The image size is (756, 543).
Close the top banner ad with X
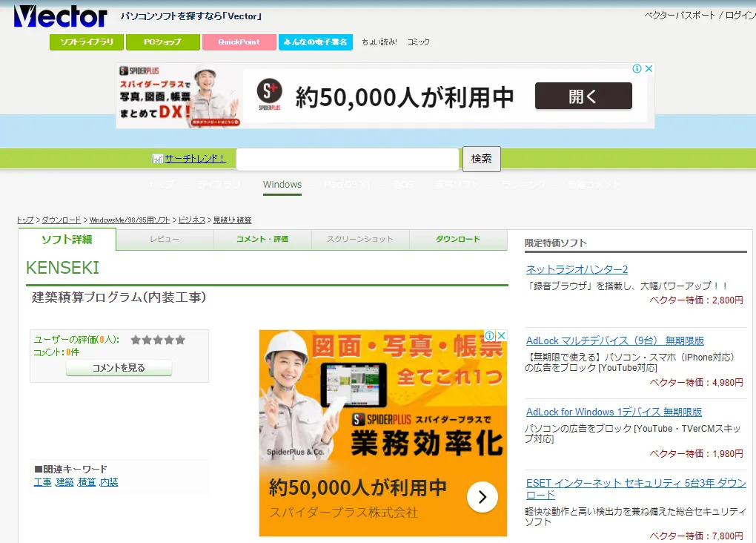click(x=649, y=69)
